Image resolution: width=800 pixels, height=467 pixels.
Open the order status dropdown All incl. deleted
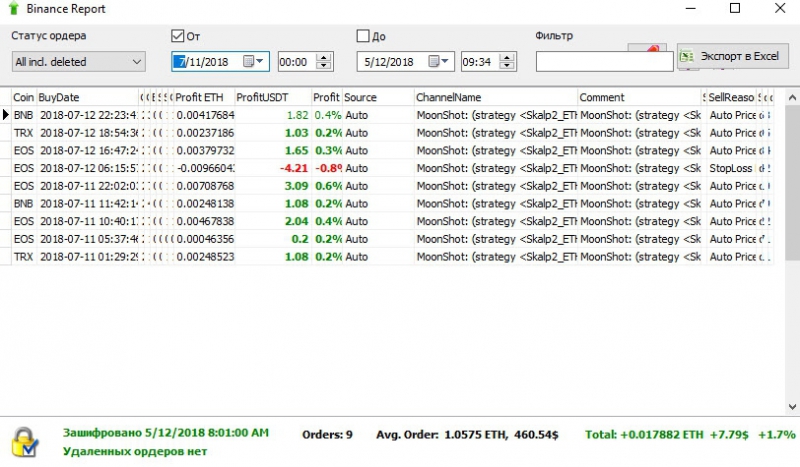pos(79,62)
